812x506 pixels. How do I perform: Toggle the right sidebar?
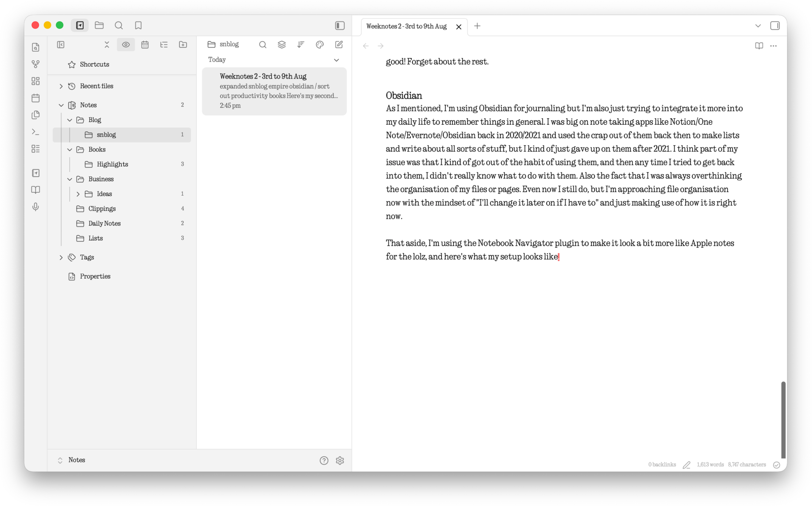coord(775,26)
